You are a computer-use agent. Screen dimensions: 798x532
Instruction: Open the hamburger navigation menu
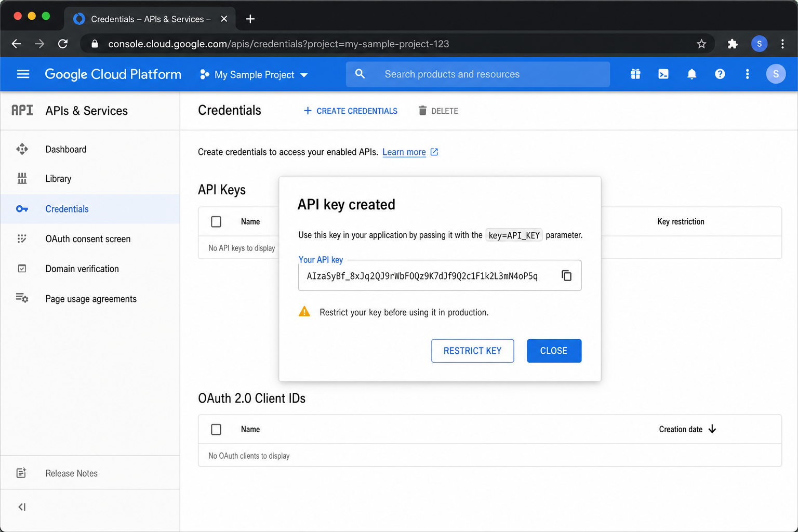point(23,74)
